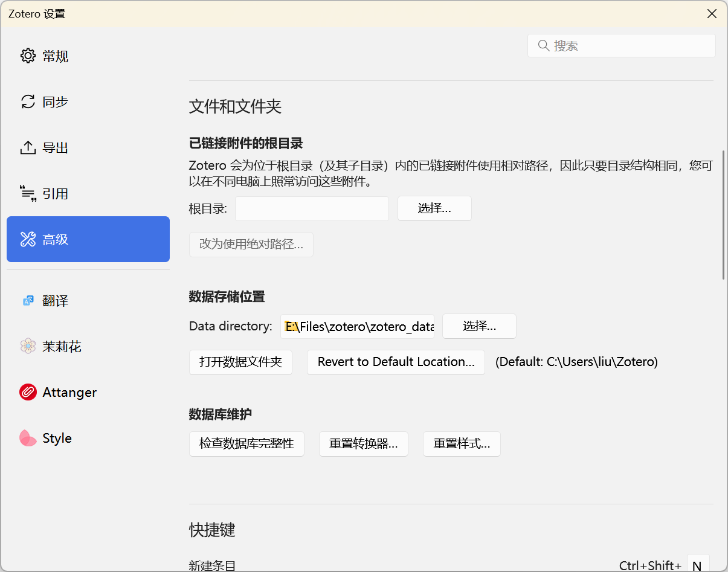Click the gear icon for 常规 settings
728x572 pixels.
pyautogui.click(x=28, y=56)
